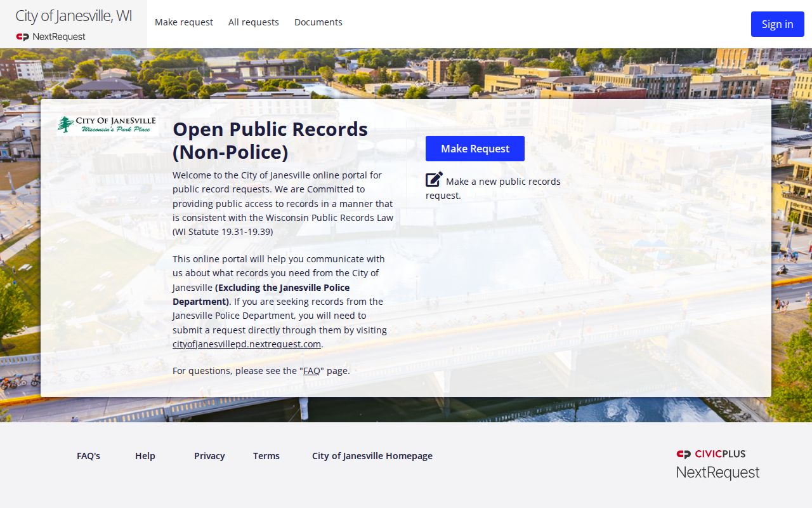
Task: Click the Open Public Records (Non-Police) heading
Action: (270, 140)
